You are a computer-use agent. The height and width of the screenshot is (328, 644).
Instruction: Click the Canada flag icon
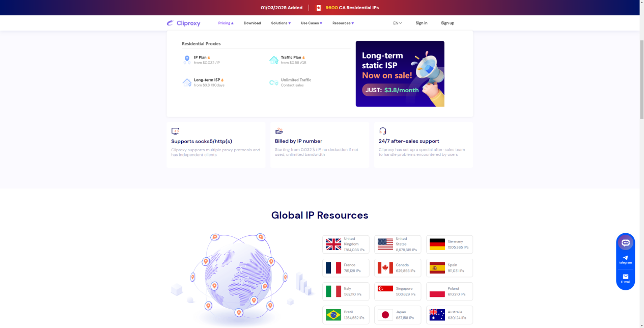coord(385,268)
